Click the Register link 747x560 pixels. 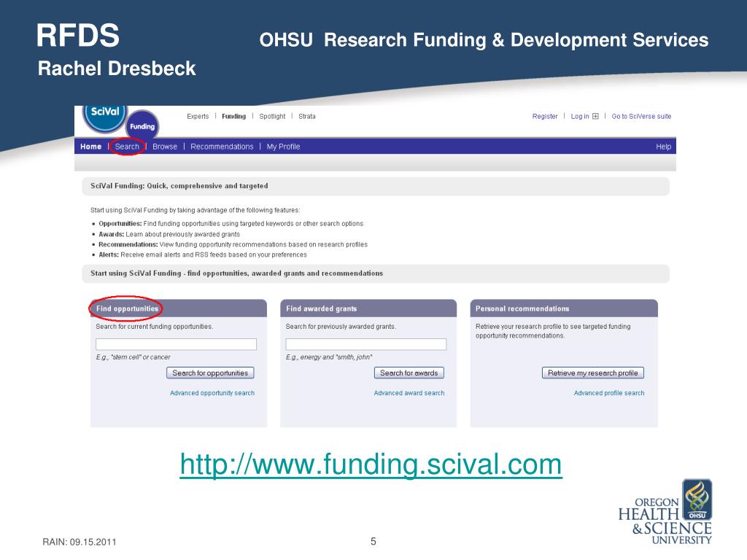pyautogui.click(x=545, y=116)
